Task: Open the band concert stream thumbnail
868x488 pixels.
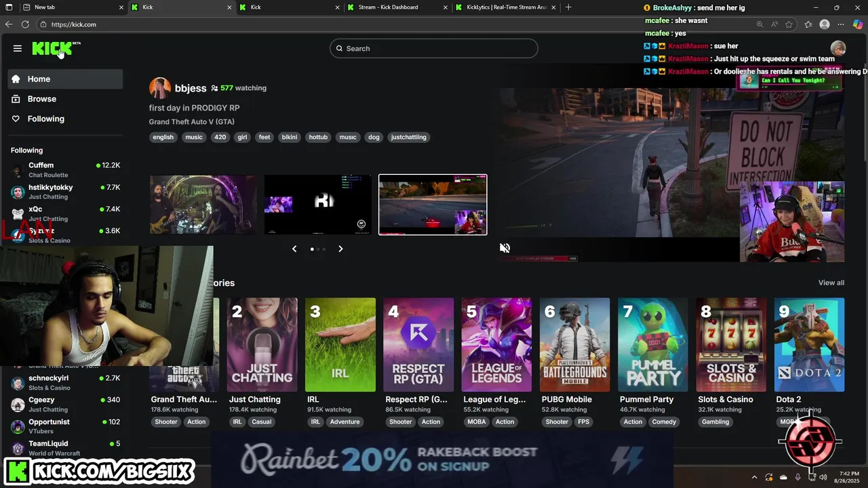Action: click(x=203, y=205)
